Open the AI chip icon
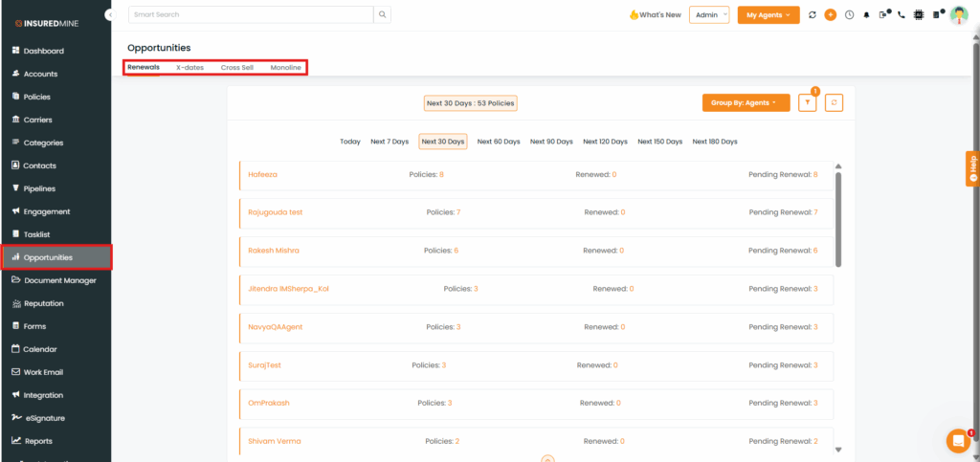Image resolution: width=980 pixels, height=462 pixels. (920, 15)
